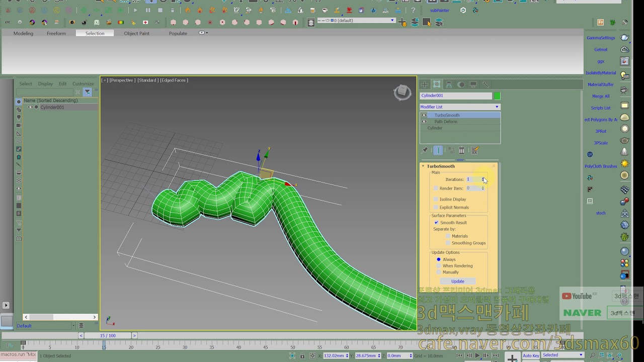Enable the Isoline Display checkbox
Viewport: 644px width, 362px height.
coord(436,199)
